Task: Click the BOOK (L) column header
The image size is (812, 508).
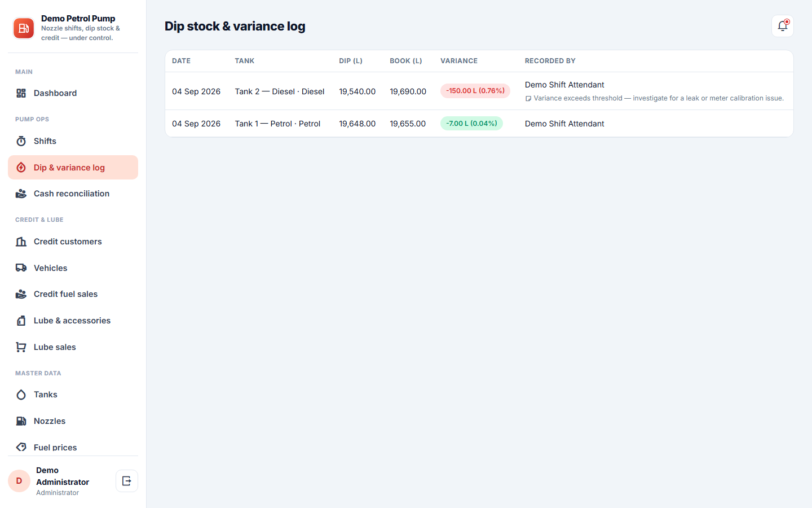Action: [x=406, y=61]
